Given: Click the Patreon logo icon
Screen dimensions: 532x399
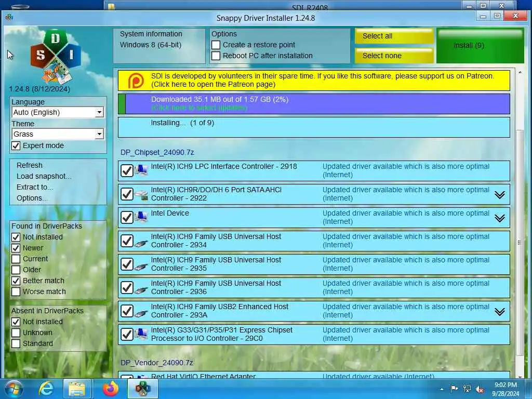Looking at the screenshot, I should click(x=136, y=81).
